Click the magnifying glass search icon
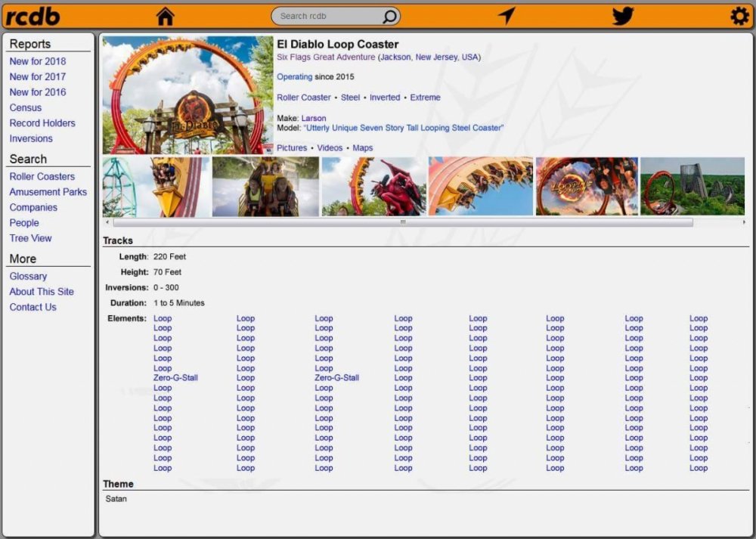This screenshot has width=756, height=539. coord(389,16)
